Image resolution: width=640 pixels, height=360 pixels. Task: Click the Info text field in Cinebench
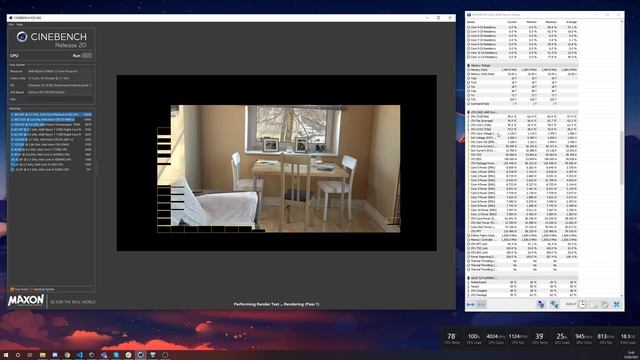[60, 99]
